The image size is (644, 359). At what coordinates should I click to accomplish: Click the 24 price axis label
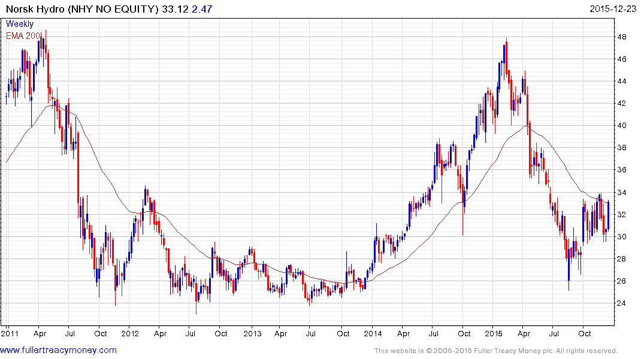click(621, 303)
